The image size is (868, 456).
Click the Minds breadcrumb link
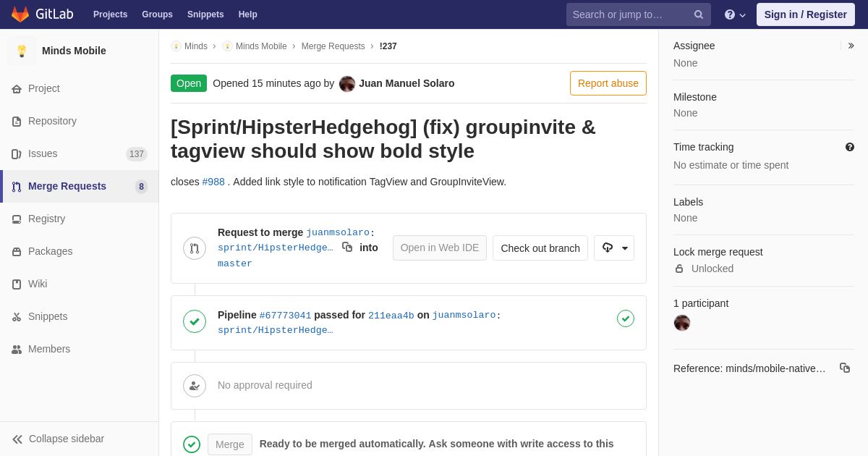pos(196,46)
